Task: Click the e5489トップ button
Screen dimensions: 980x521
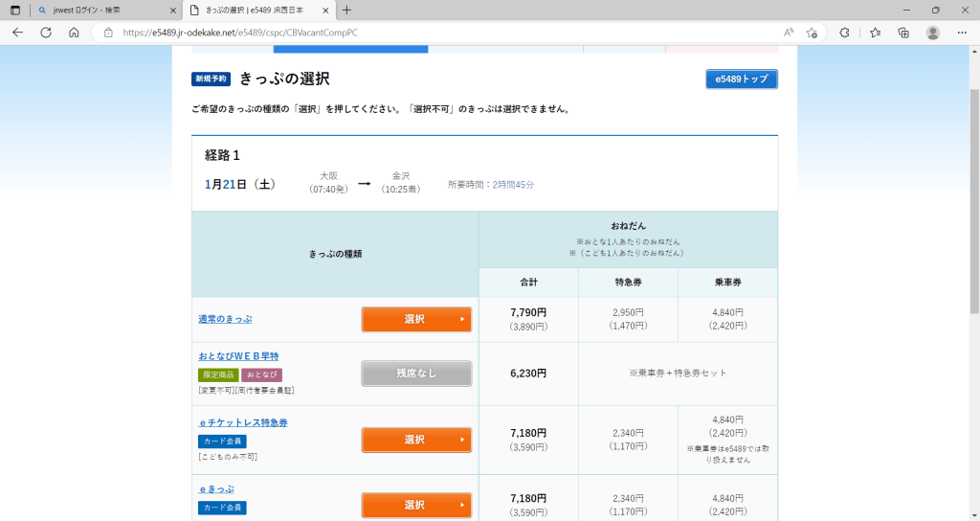Action: point(741,79)
